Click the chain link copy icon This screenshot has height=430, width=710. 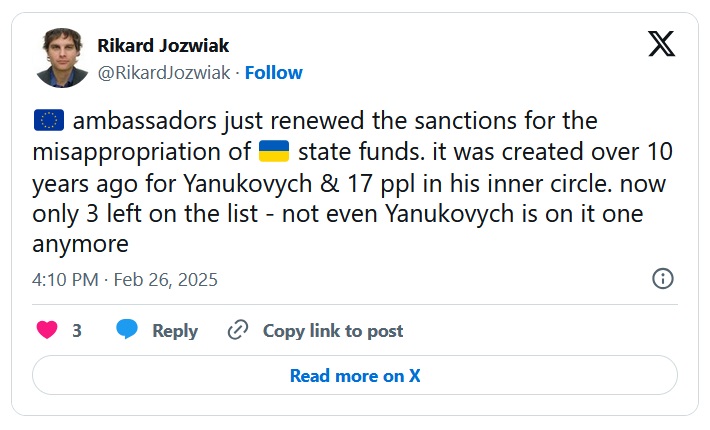pos(238,330)
